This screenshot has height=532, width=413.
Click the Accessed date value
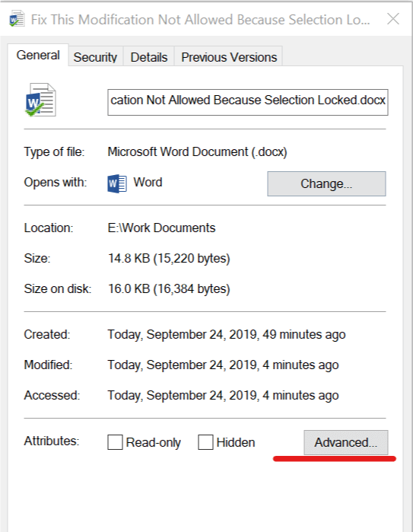pyautogui.click(x=223, y=396)
